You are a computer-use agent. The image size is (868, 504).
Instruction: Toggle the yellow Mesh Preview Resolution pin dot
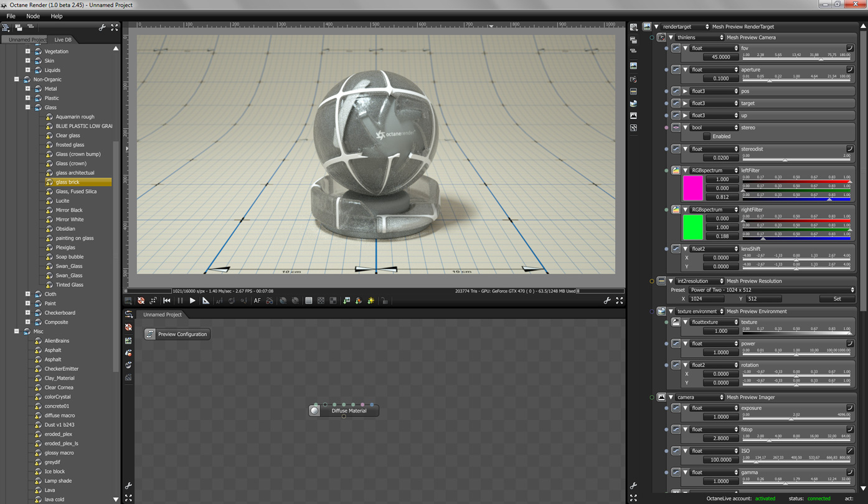tap(652, 281)
